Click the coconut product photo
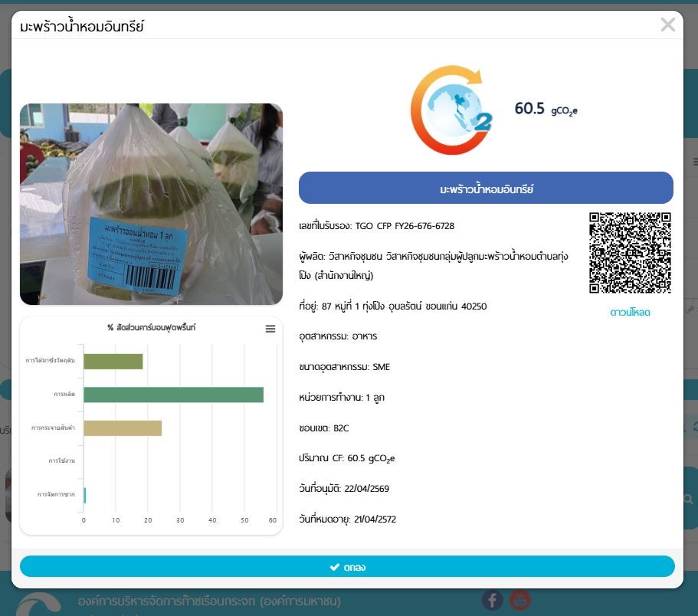 [152, 204]
